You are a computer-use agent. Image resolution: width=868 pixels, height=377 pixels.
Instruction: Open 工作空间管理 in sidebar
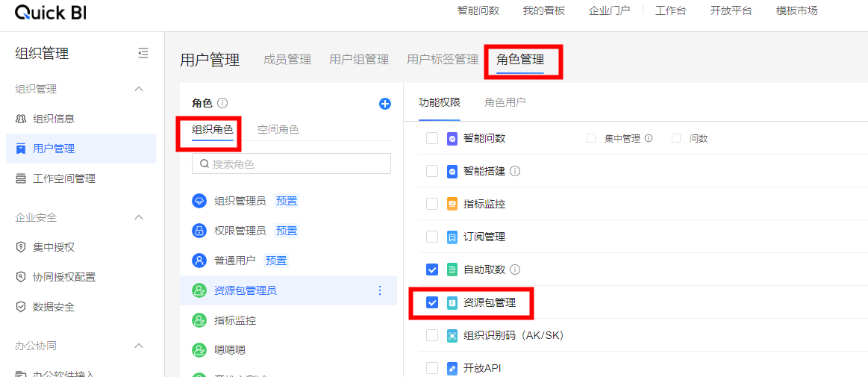coord(64,178)
